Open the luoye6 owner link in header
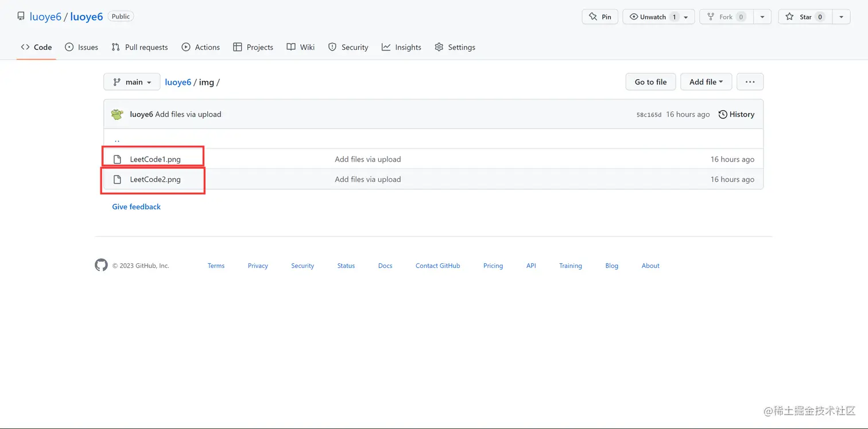 tap(45, 17)
